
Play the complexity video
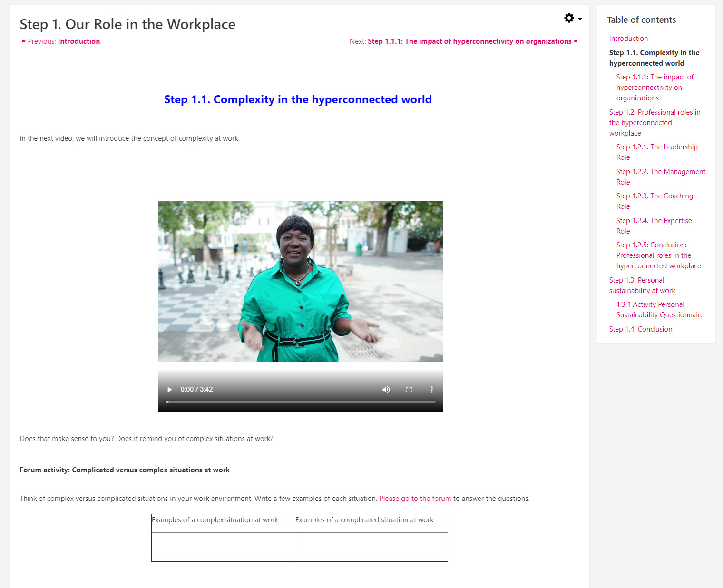coord(169,390)
